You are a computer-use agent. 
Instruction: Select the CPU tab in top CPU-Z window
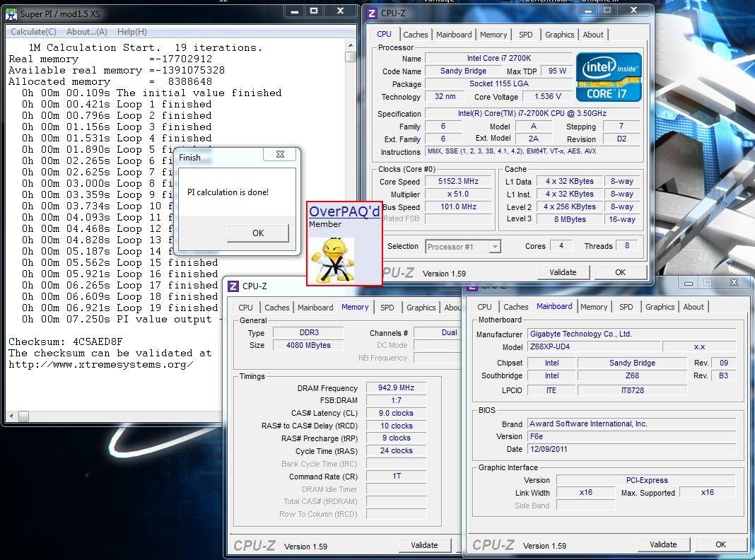[x=384, y=34]
